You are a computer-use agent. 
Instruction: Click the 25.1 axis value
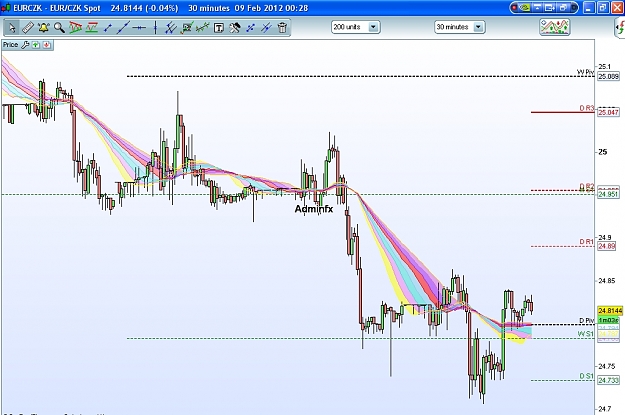pyautogui.click(x=605, y=67)
